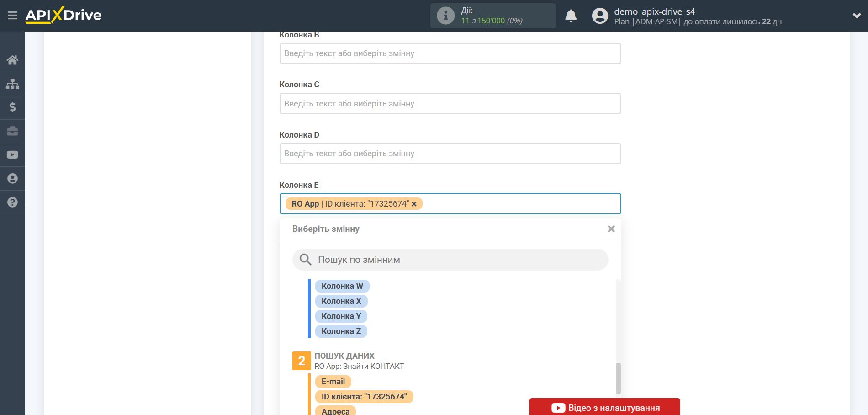
Task: Open the connections sitemap icon in the sidebar
Action: 12,84
